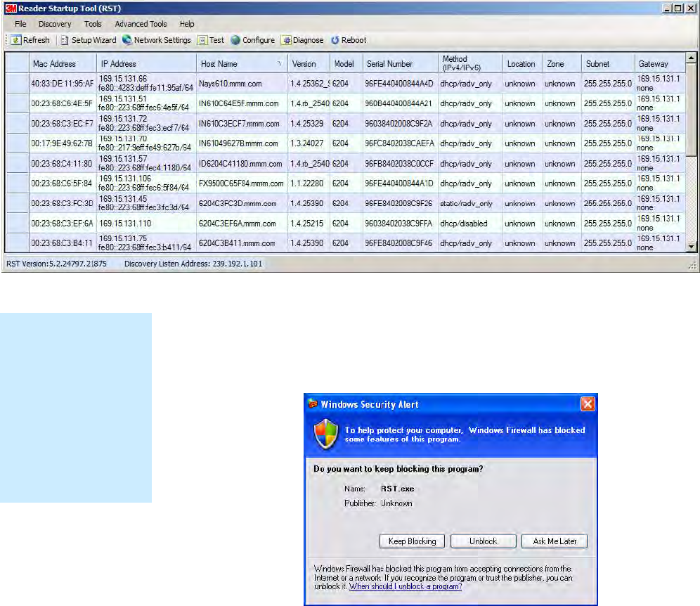
Task: Click serial number 96FC8402038CAEFA
Action: coord(400,143)
